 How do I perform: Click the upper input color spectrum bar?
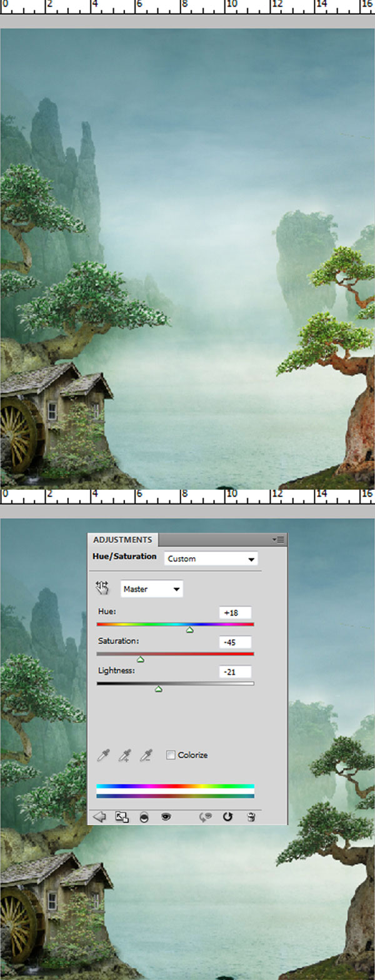click(175, 786)
